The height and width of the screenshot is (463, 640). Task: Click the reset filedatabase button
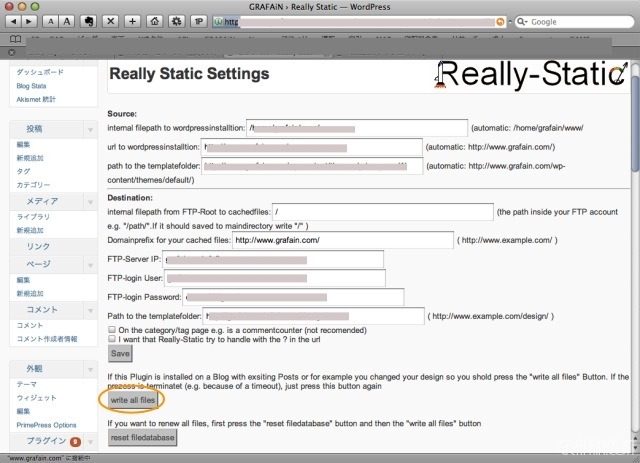142,438
